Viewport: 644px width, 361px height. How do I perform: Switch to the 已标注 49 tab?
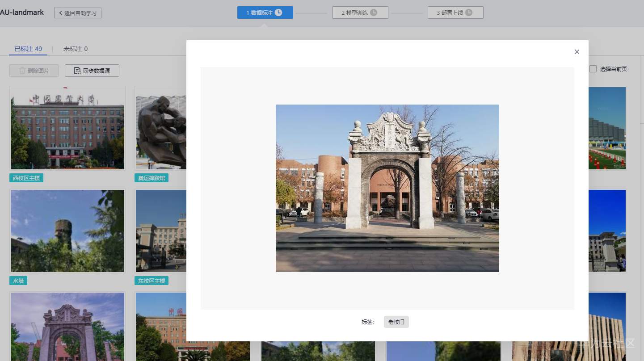point(28,49)
